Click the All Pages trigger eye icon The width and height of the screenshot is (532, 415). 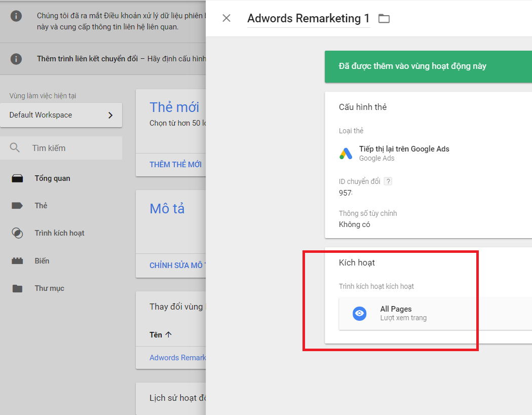pyautogui.click(x=359, y=313)
